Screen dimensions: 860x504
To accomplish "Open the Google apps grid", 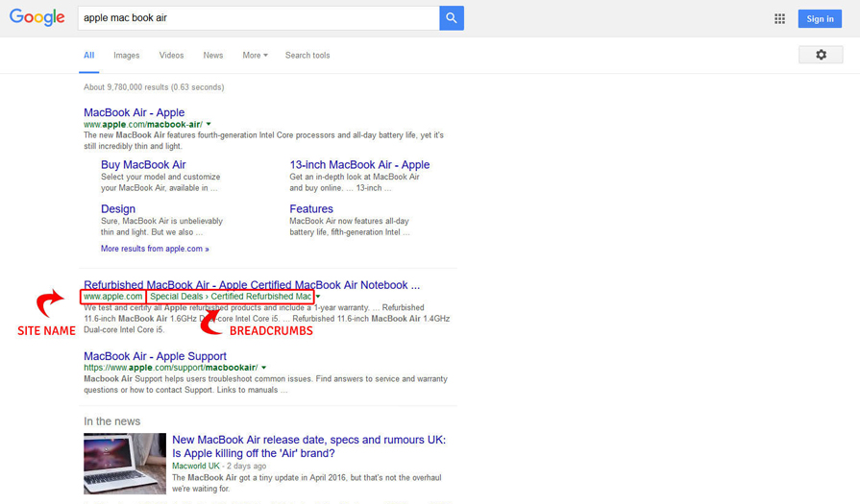I will point(779,18).
